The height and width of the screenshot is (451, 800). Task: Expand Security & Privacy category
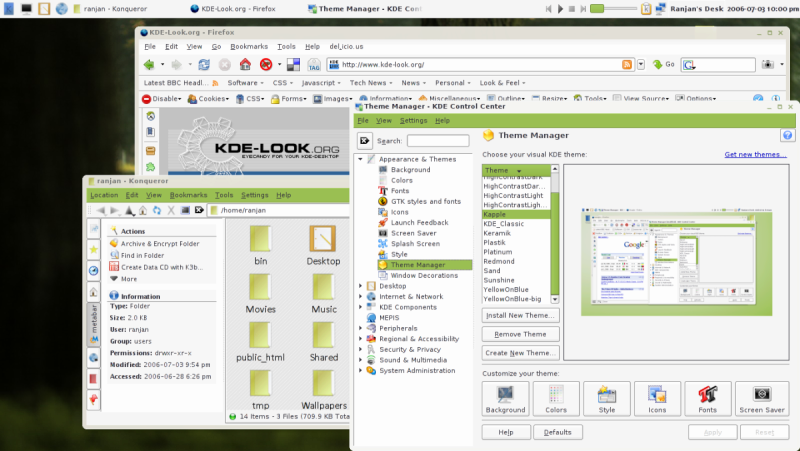click(360, 349)
